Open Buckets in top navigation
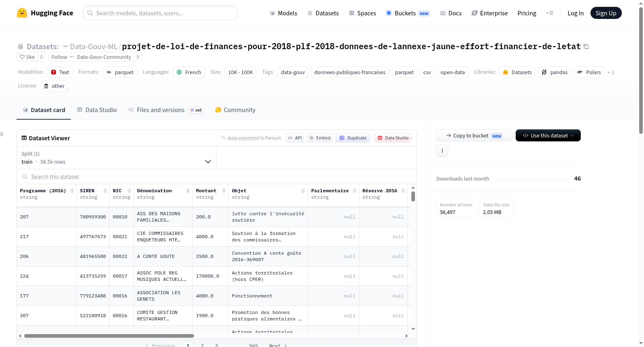 [408, 13]
